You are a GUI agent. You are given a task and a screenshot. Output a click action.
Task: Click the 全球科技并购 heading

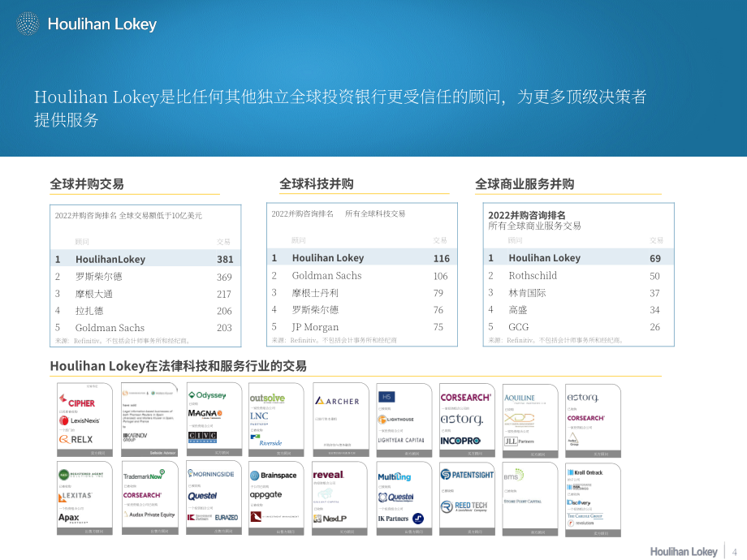click(317, 183)
